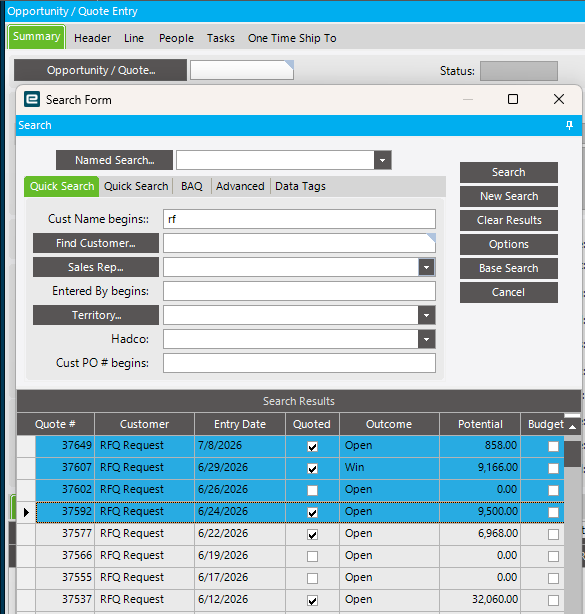Image resolution: width=585 pixels, height=614 pixels.
Task: Click the row selector arrow for quote 37592
Action: [26, 512]
